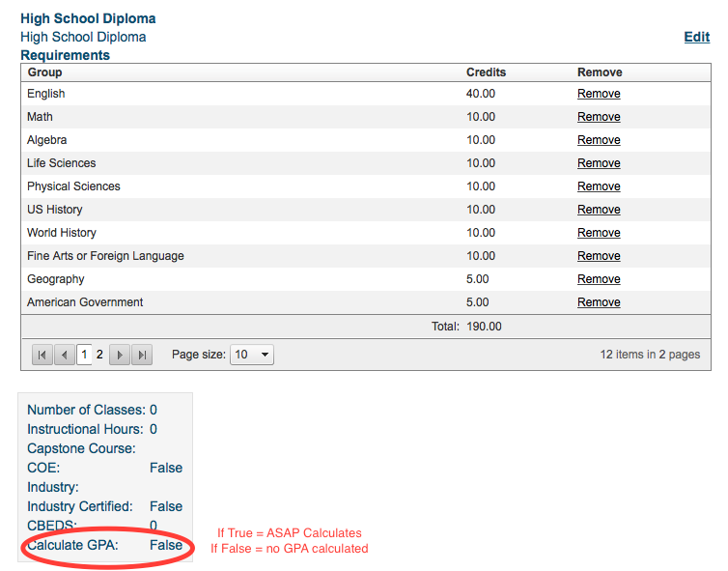Remove the Life Sciences requirement

point(599,163)
